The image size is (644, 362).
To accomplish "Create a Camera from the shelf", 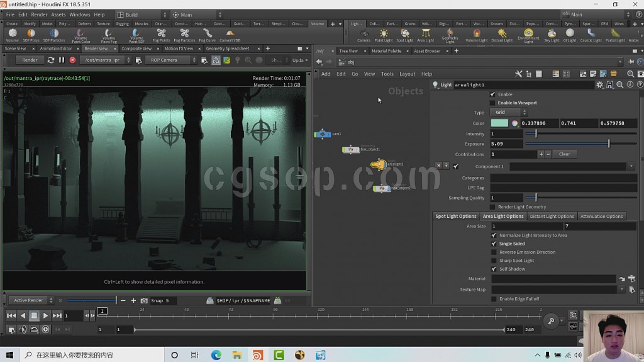I will click(x=364, y=35).
